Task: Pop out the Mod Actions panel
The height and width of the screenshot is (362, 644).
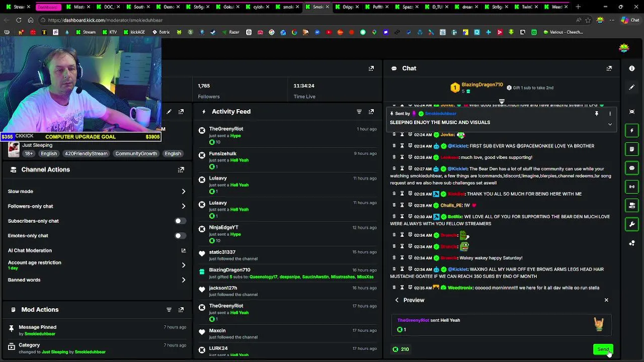Action: pyautogui.click(x=181, y=310)
